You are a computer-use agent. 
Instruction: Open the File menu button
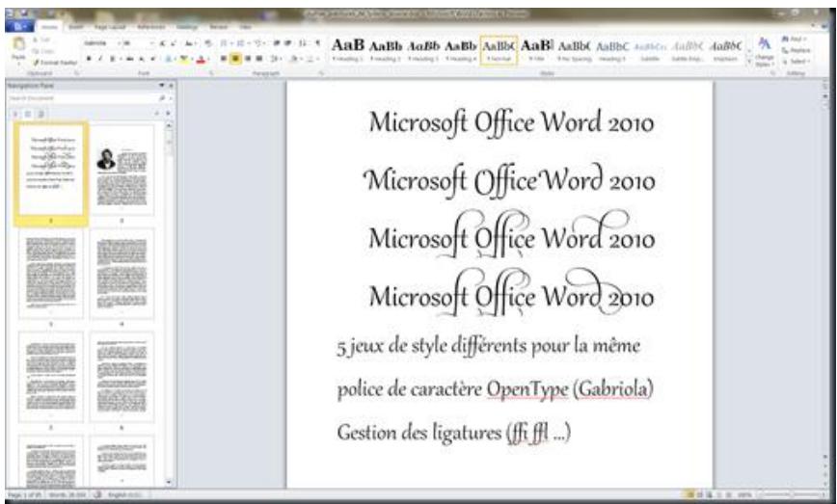tap(19, 26)
